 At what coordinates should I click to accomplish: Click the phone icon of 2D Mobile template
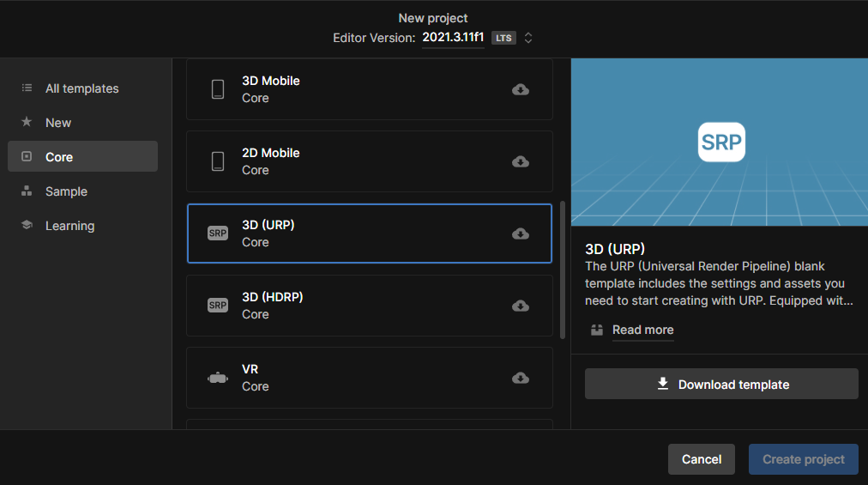click(x=218, y=161)
